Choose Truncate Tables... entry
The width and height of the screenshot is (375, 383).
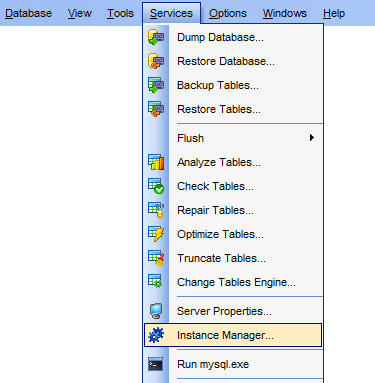(233, 258)
